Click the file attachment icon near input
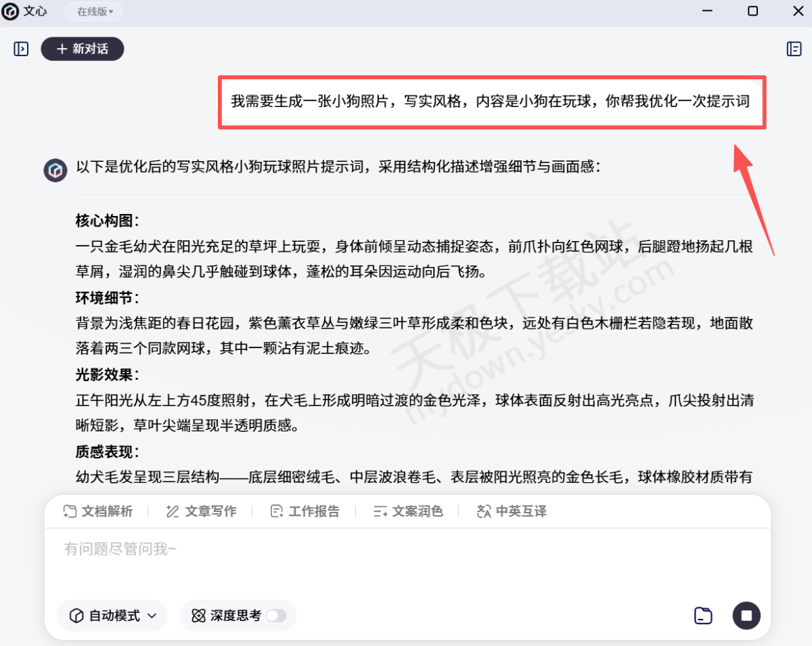Viewport: 812px width, 646px height. coord(702,616)
